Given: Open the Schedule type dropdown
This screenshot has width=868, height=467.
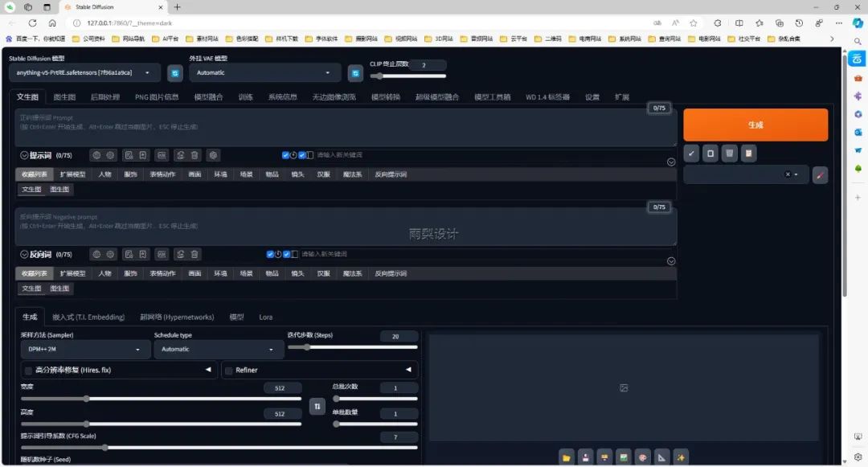Looking at the screenshot, I should click(x=219, y=349).
